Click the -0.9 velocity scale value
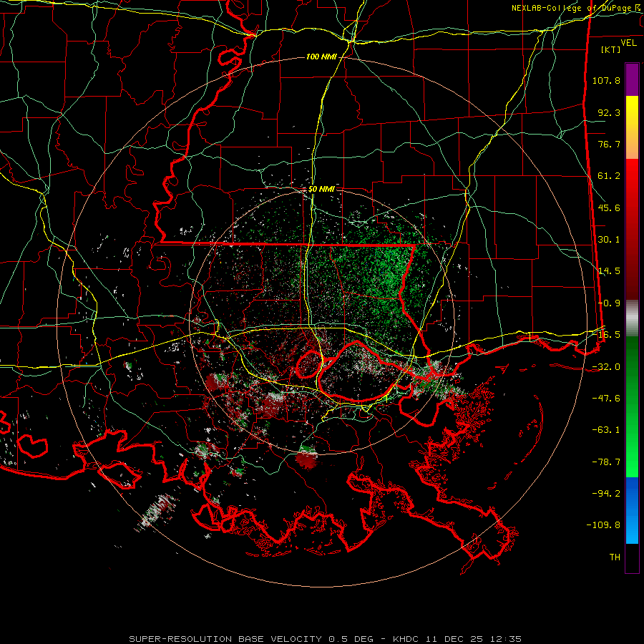Viewport: 644px width, 644px height. pyautogui.click(x=609, y=303)
